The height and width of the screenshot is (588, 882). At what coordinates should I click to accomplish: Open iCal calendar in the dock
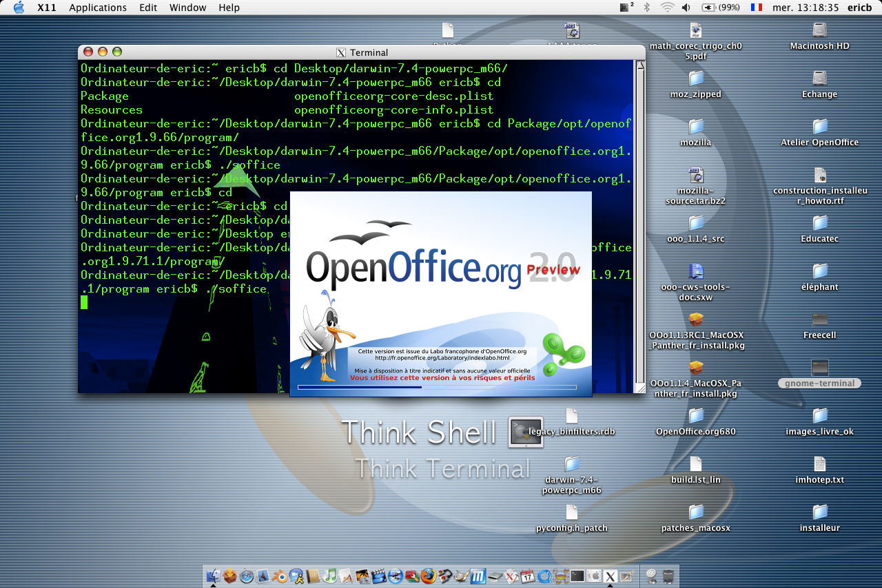[x=528, y=576]
